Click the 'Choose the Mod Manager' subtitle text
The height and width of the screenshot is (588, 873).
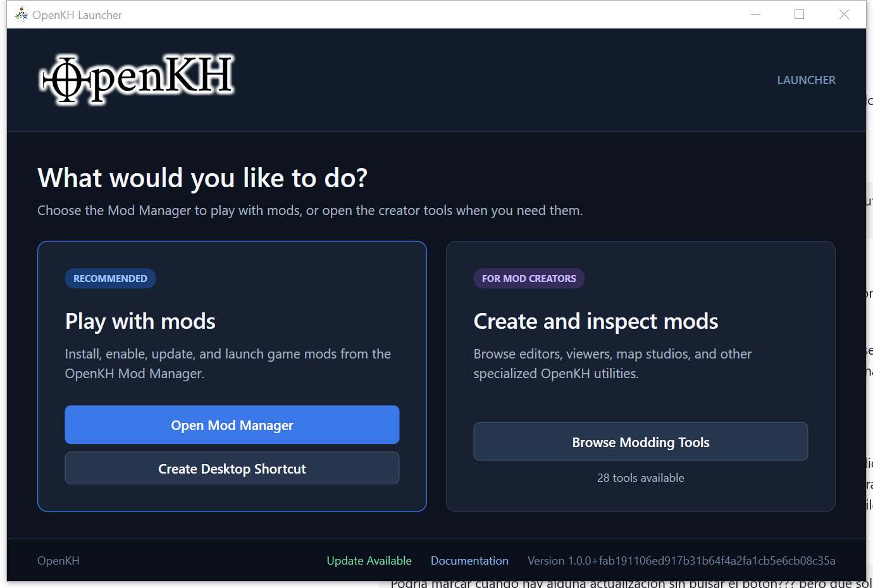coord(310,211)
